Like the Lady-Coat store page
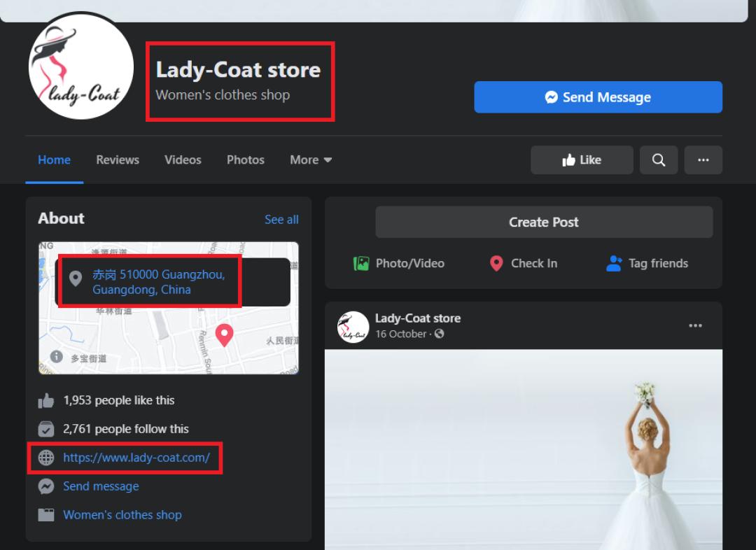 [582, 160]
